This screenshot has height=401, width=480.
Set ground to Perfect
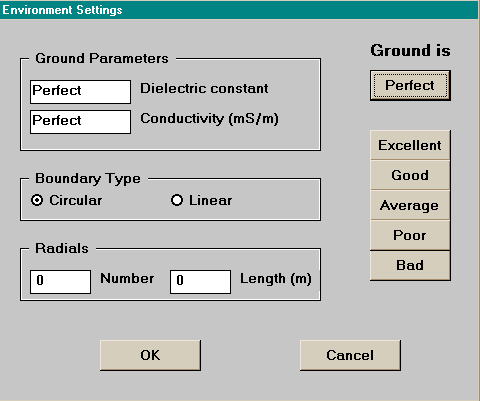coord(410,85)
